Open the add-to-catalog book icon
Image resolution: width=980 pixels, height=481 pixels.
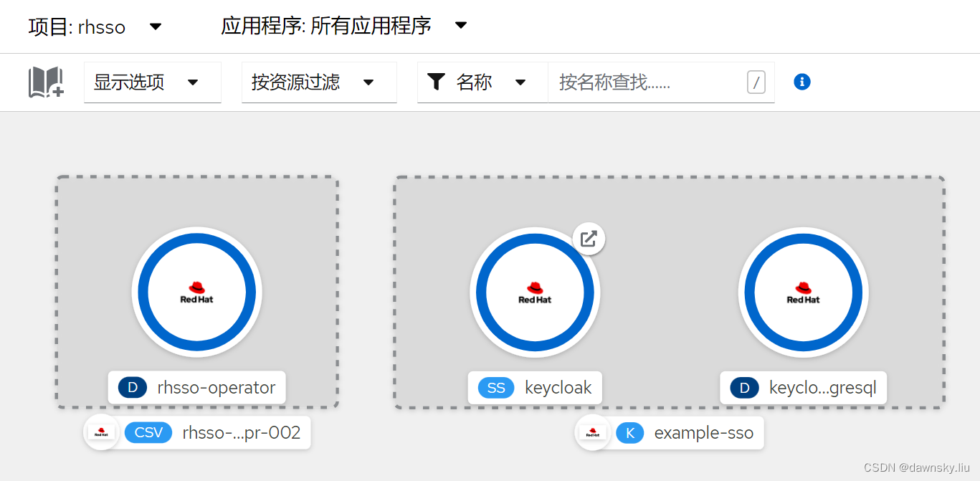[46, 82]
